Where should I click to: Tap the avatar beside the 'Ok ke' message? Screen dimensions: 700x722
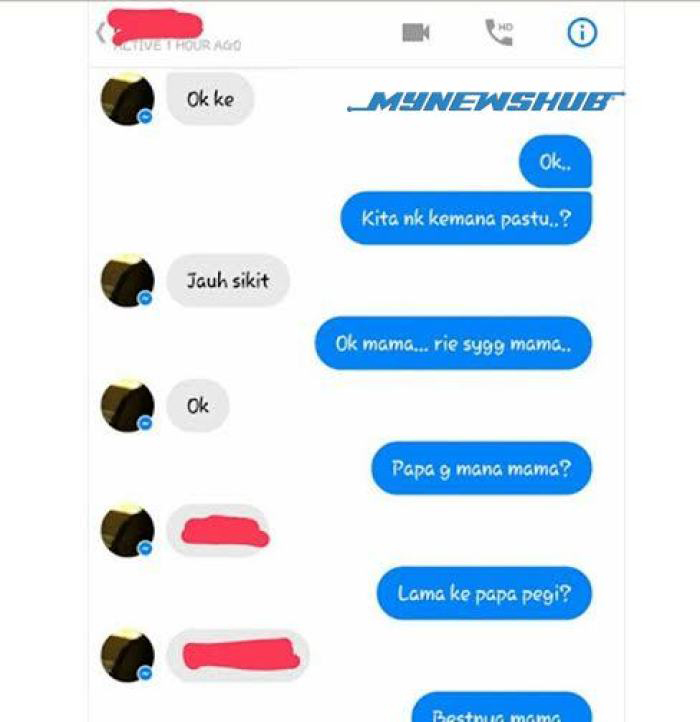[127, 99]
